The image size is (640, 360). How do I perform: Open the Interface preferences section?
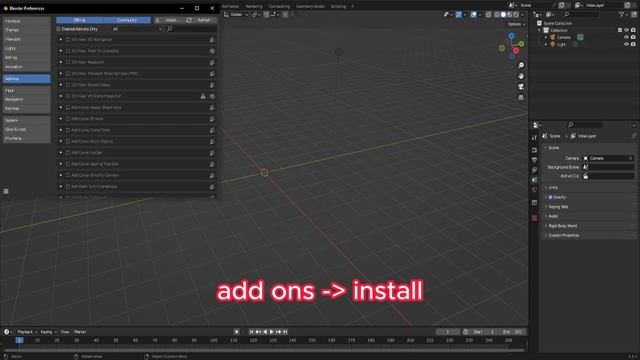(x=27, y=21)
